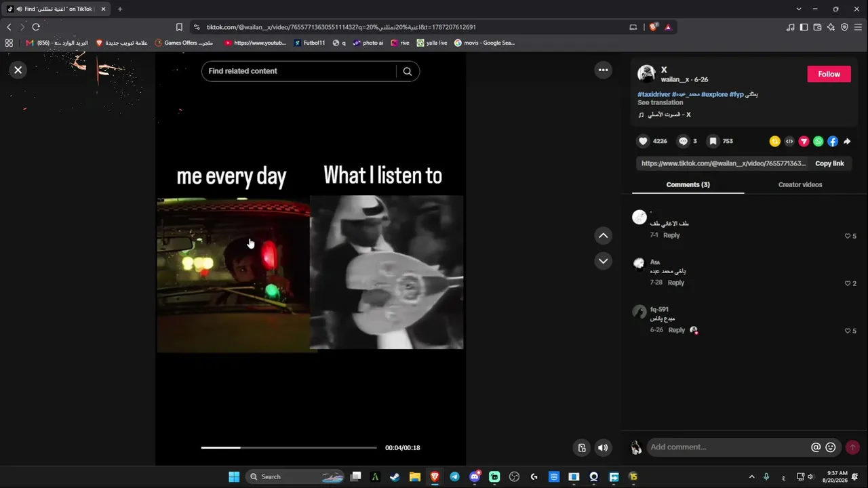The height and width of the screenshot is (488, 868).
Task: Open the yalla live bookmark
Action: [432, 43]
